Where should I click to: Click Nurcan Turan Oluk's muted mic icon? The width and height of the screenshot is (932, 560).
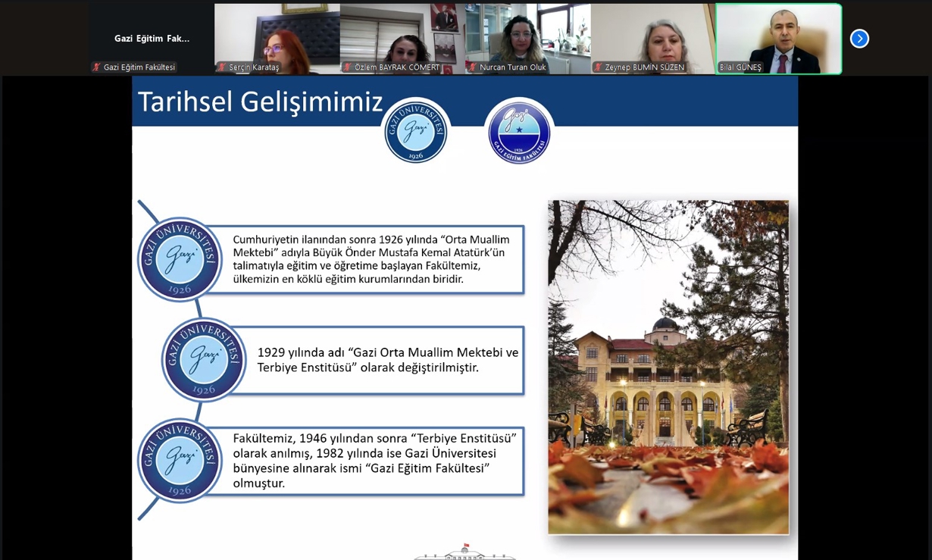(473, 67)
